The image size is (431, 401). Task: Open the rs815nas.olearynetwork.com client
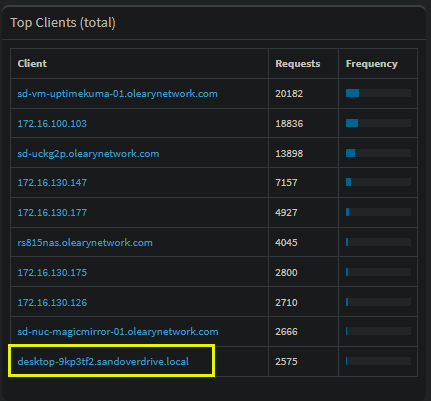click(85, 243)
